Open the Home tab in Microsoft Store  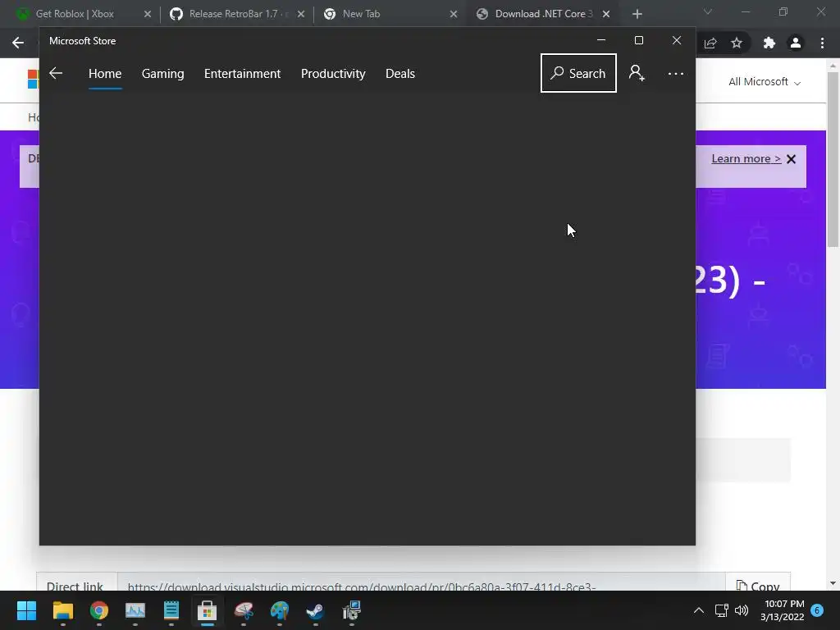pyautogui.click(x=105, y=73)
